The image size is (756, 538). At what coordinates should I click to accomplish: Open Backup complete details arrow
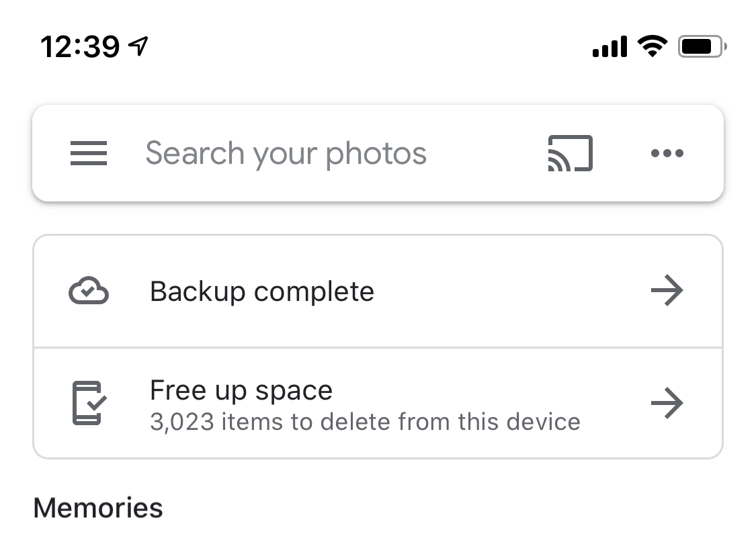pos(667,290)
